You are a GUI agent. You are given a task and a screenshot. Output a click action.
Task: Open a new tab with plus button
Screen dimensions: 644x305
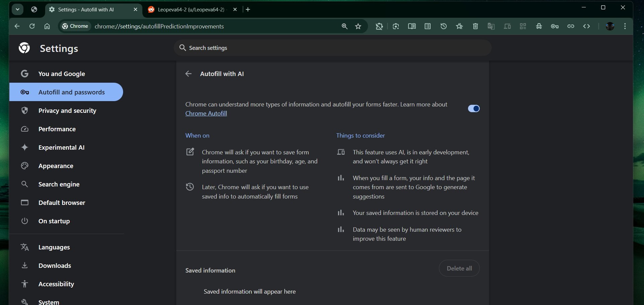pos(248,10)
